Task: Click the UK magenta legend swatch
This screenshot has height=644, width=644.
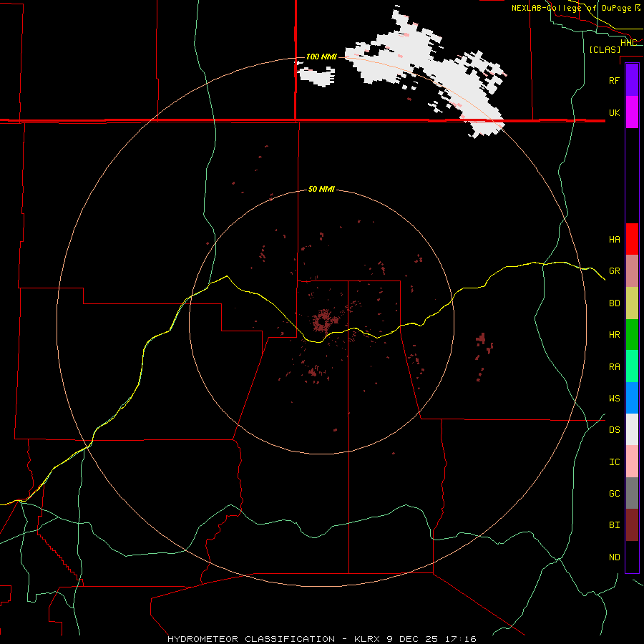Action: coord(632,112)
